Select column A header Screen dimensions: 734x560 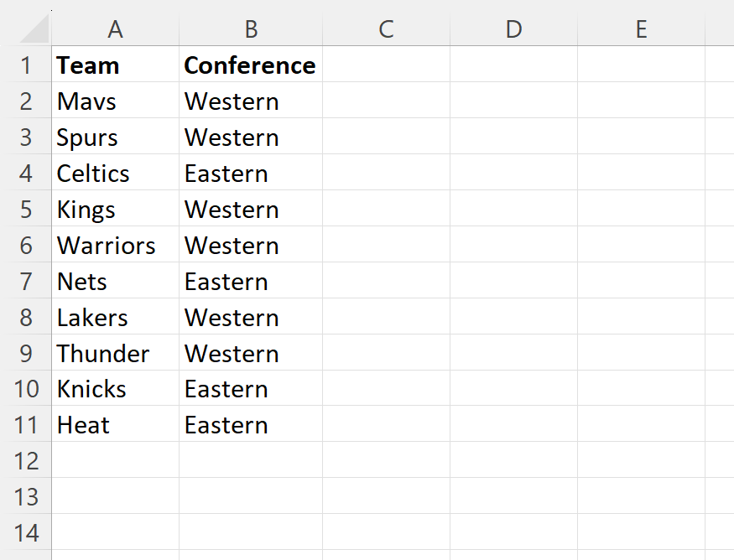[x=115, y=28]
